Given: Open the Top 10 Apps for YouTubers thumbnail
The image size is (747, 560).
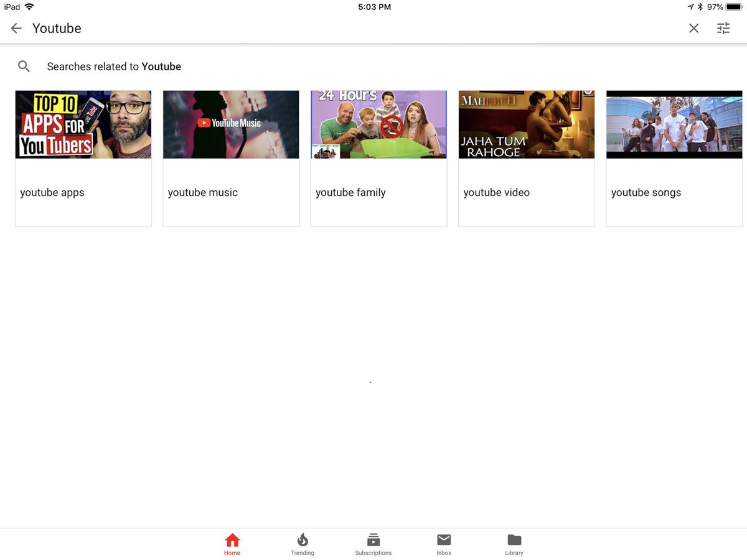Looking at the screenshot, I should [83, 124].
